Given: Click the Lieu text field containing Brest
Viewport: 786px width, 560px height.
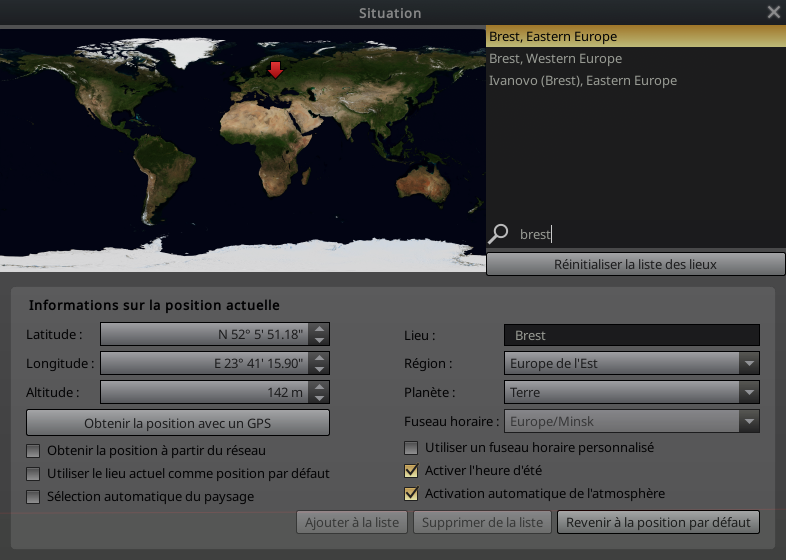Looking at the screenshot, I should (x=631, y=335).
